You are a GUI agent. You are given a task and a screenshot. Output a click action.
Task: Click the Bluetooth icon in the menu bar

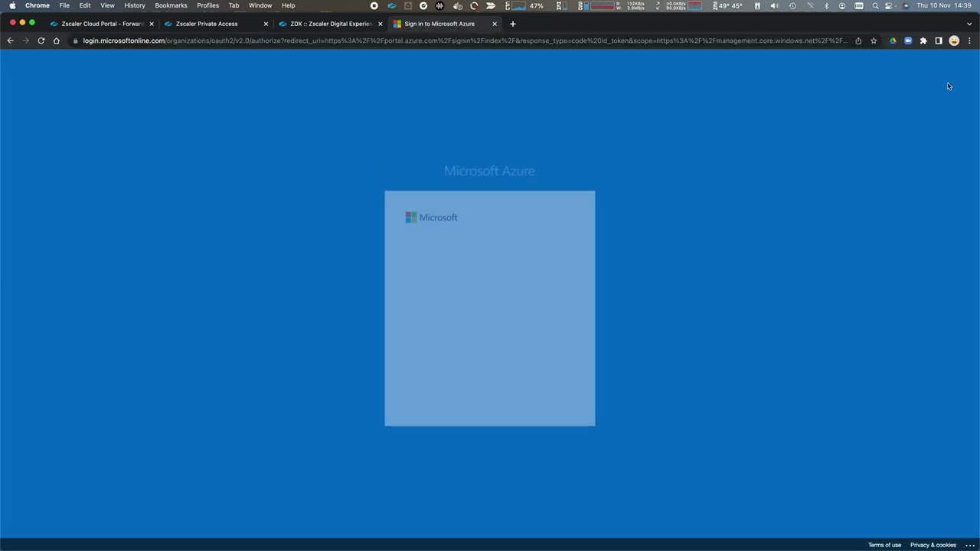pyautogui.click(x=826, y=5)
